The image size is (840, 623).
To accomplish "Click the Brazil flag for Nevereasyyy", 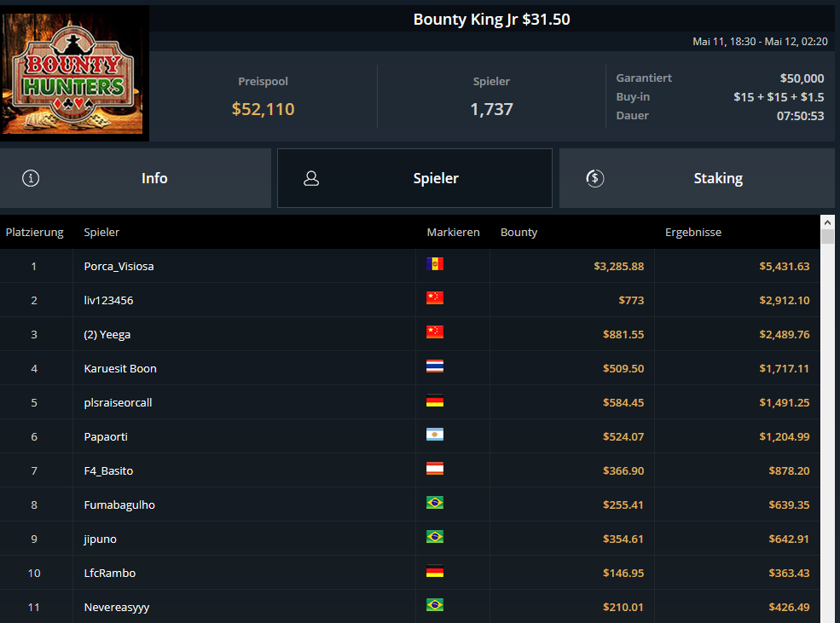I will [435, 605].
